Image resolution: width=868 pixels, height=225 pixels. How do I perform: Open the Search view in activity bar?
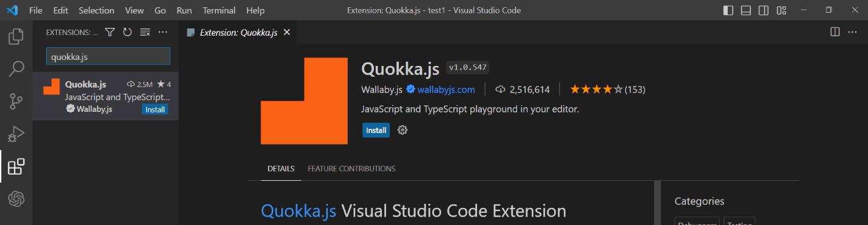(x=16, y=69)
